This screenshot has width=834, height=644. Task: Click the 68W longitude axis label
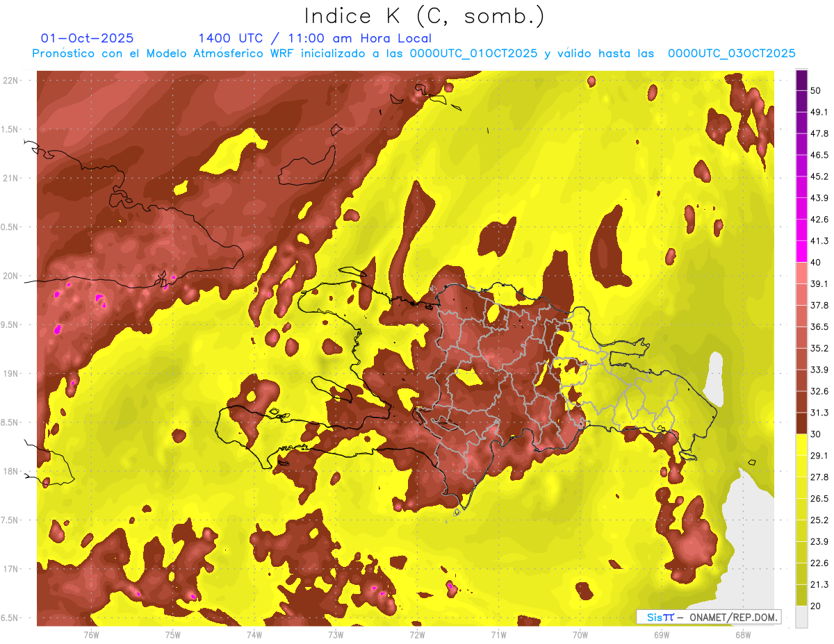click(x=742, y=634)
